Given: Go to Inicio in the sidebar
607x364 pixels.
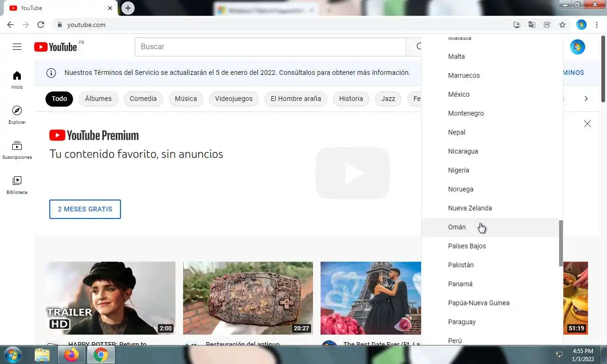Looking at the screenshot, I should pyautogui.click(x=17, y=80).
